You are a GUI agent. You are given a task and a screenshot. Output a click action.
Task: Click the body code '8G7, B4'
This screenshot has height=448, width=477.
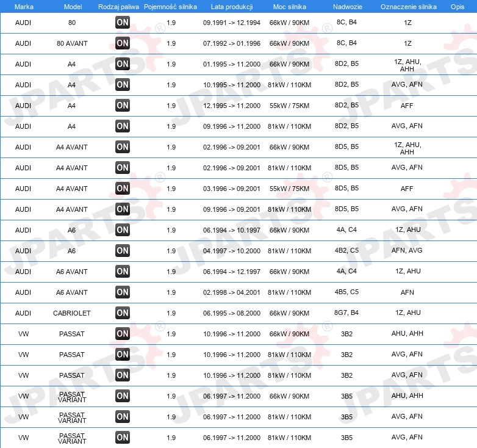346,313
